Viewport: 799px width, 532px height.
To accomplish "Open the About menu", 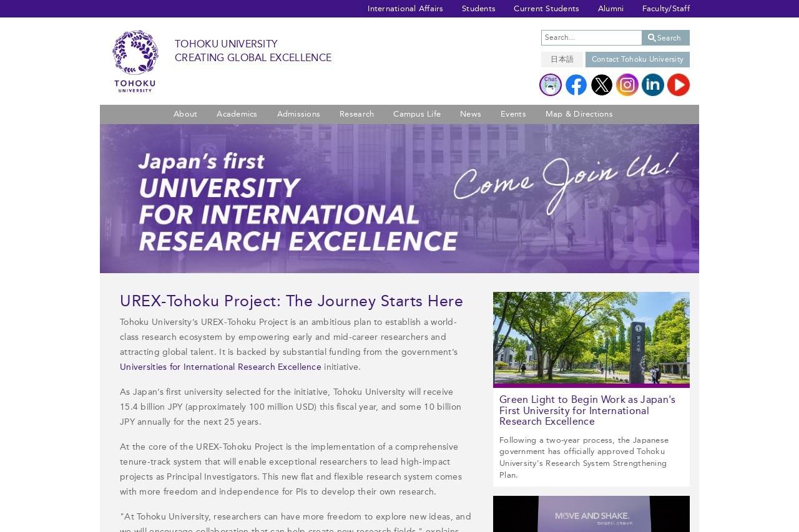I will coord(185,114).
